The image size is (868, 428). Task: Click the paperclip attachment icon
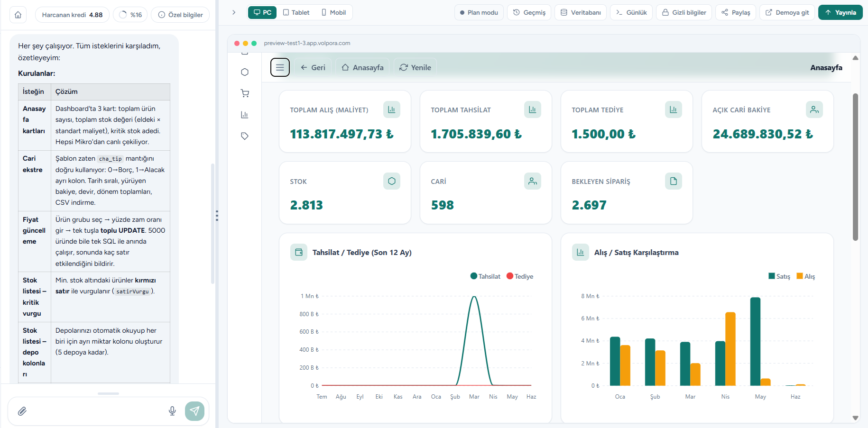click(22, 411)
